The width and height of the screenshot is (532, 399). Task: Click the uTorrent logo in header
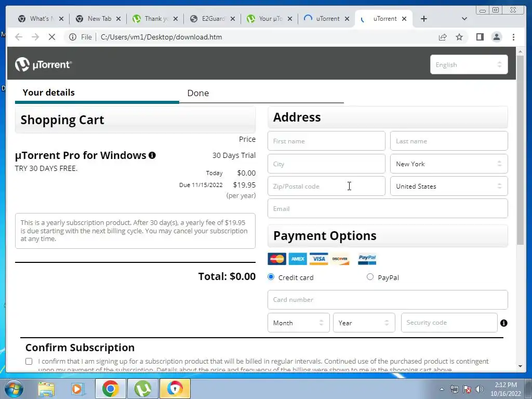coord(44,64)
